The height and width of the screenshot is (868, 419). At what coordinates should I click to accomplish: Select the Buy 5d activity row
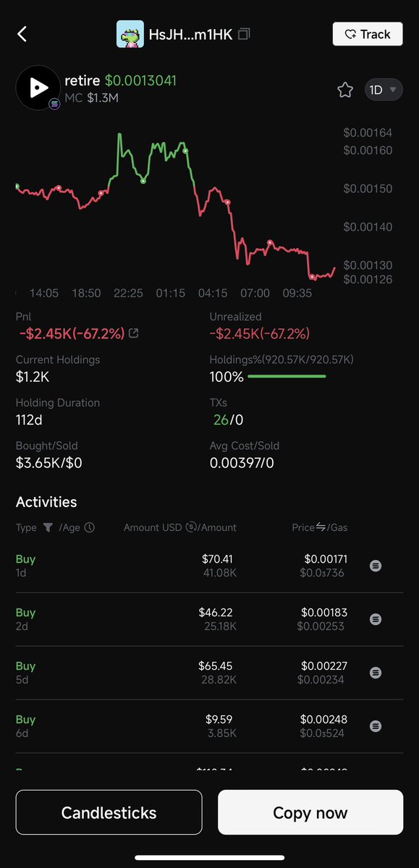tap(209, 673)
